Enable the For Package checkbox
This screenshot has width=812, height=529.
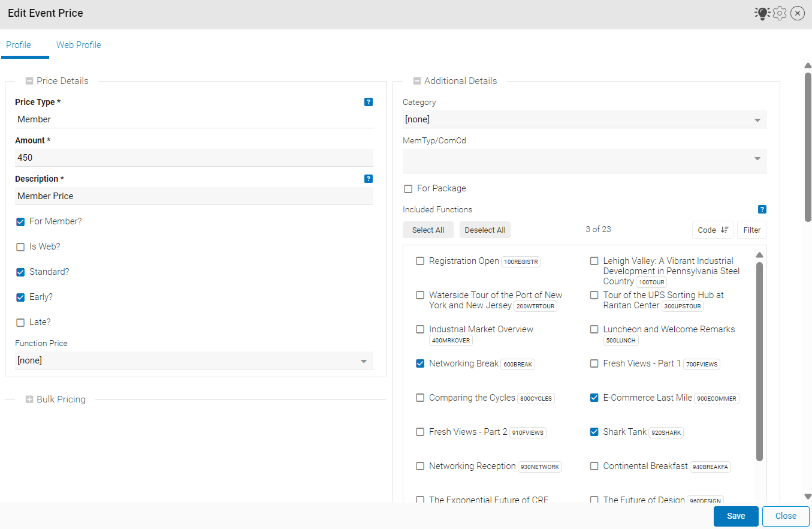point(408,189)
